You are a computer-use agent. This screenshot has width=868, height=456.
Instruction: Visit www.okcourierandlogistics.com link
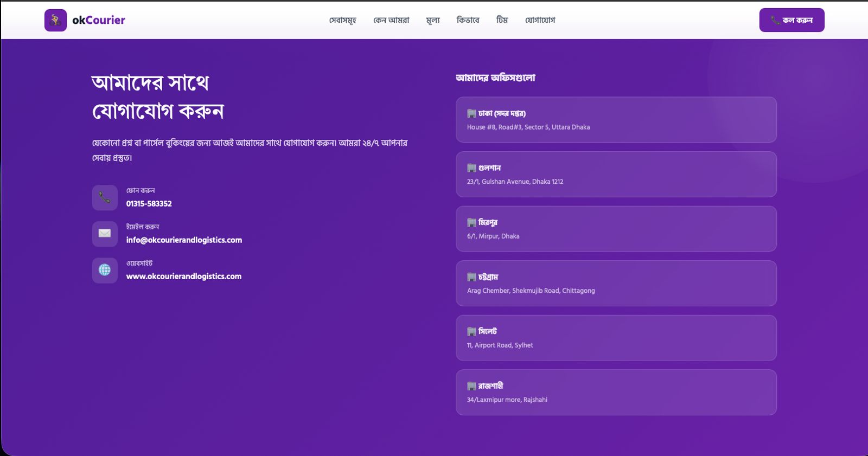(x=184, y=277)
